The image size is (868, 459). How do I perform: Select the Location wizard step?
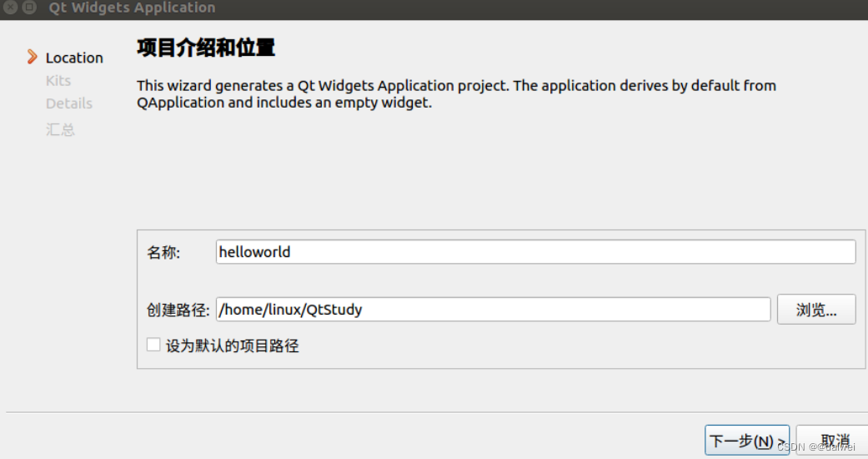point(74,58)
